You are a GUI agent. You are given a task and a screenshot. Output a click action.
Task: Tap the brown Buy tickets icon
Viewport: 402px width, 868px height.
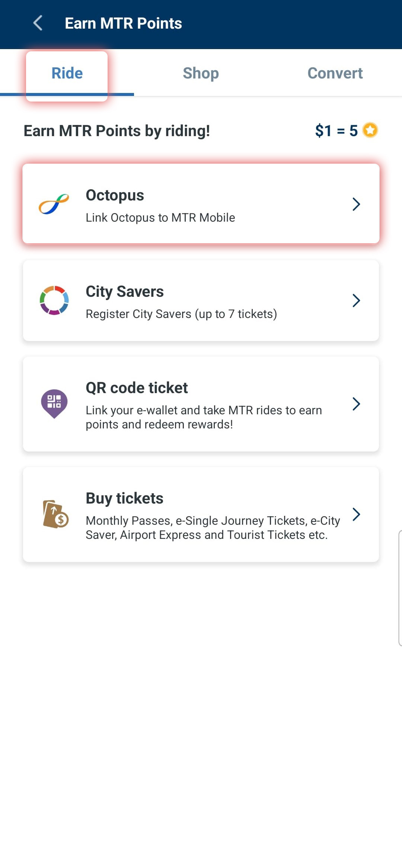point(55,514)
